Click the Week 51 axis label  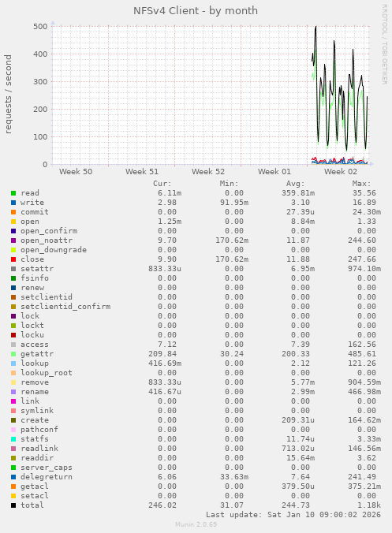(142, 172)
